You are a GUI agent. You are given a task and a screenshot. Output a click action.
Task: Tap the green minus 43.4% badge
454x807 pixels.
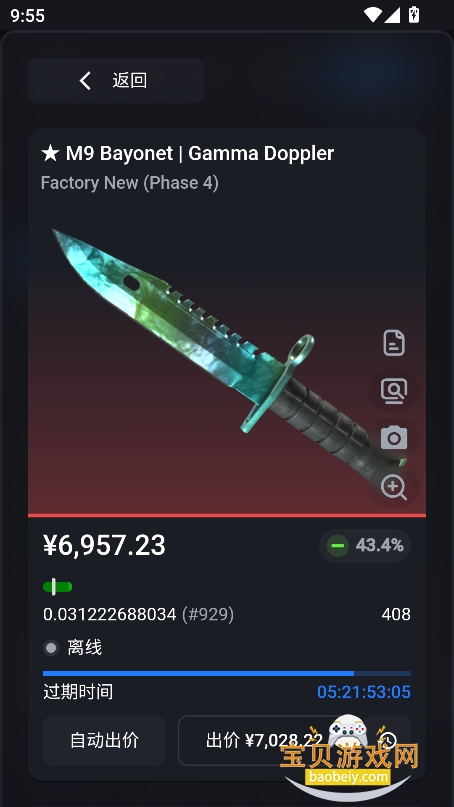[x=365, y=546]
